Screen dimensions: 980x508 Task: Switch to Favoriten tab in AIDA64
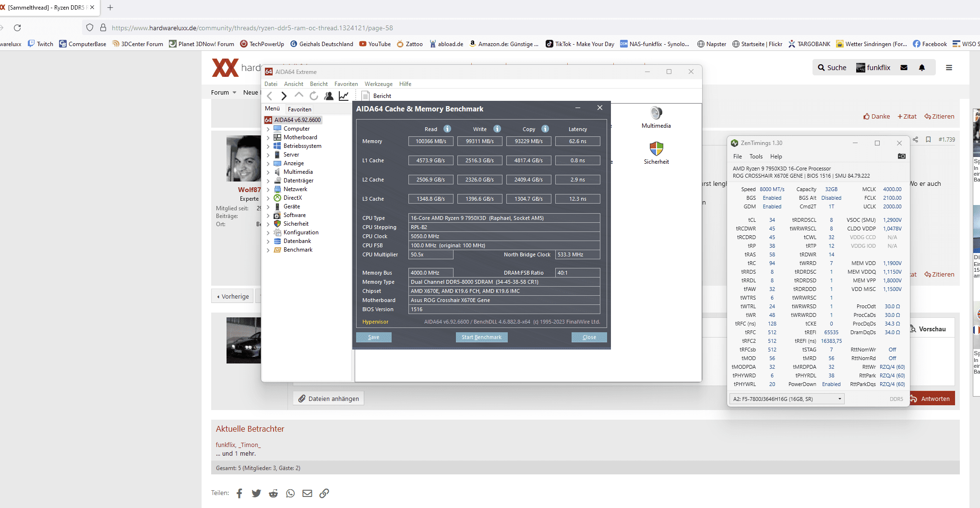(x=299, y=109)
